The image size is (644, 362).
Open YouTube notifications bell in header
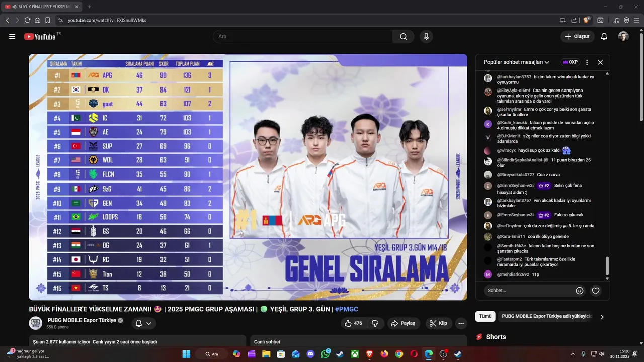pyautogui.click(x=604, y=36)
